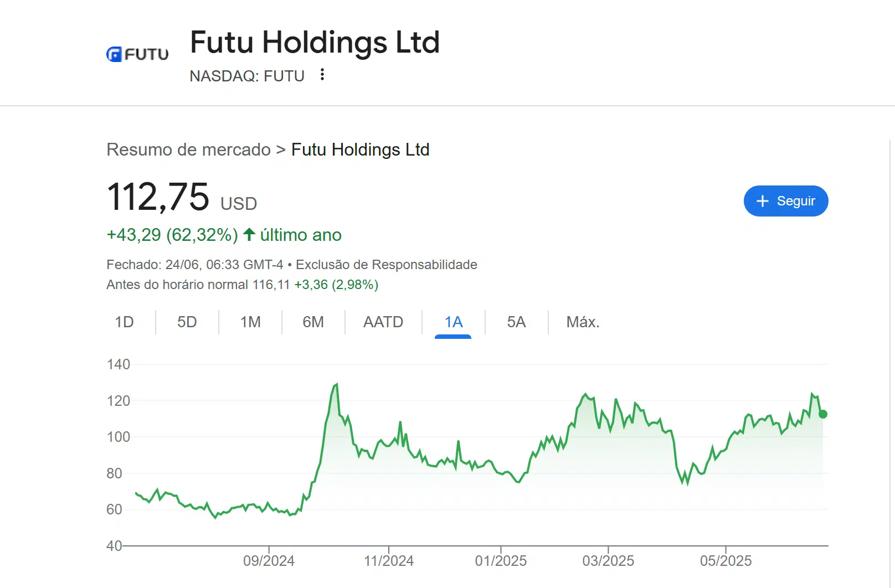Click the NASDAQ: FUTU ticker label
This screenshot has width=895, height=588.
click(247, 76)
